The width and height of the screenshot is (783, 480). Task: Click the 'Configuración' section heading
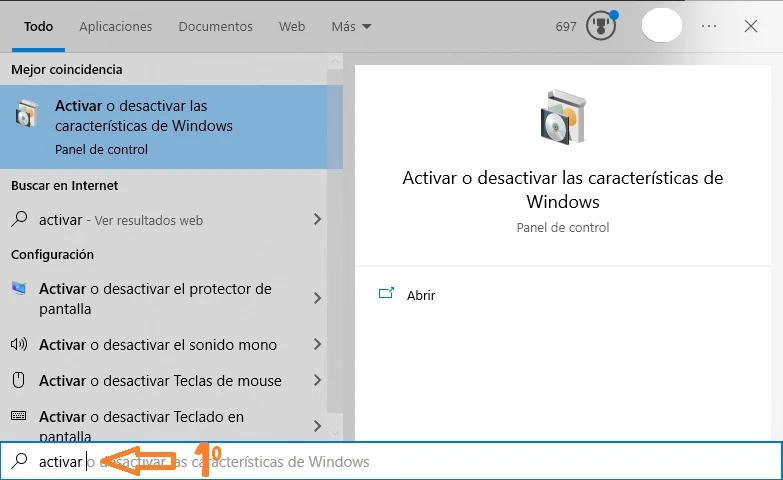(52, 254)
